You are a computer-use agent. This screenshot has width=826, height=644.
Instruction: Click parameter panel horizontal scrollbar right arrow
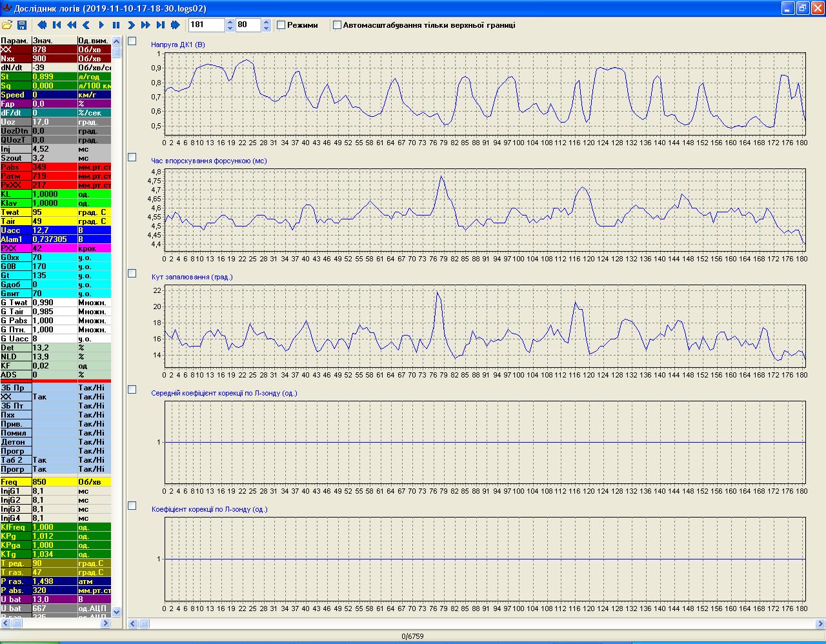pos(107,623)
